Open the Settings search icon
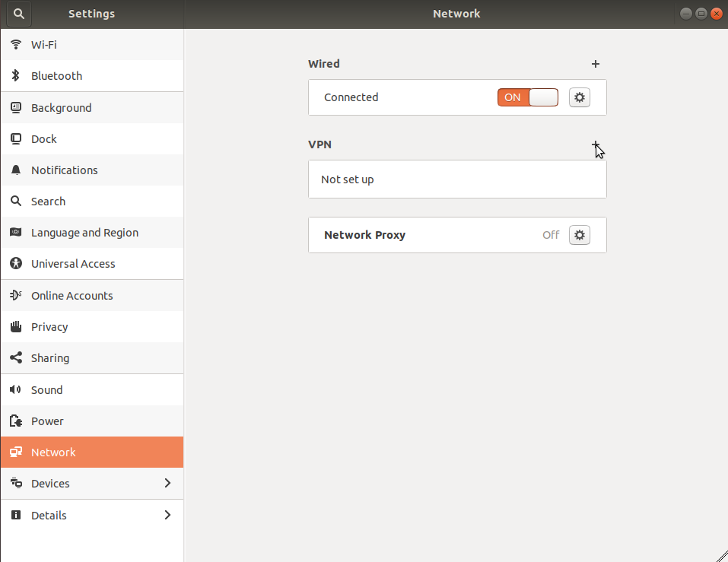Screen dimensions: 728x562 coord(18,14)
